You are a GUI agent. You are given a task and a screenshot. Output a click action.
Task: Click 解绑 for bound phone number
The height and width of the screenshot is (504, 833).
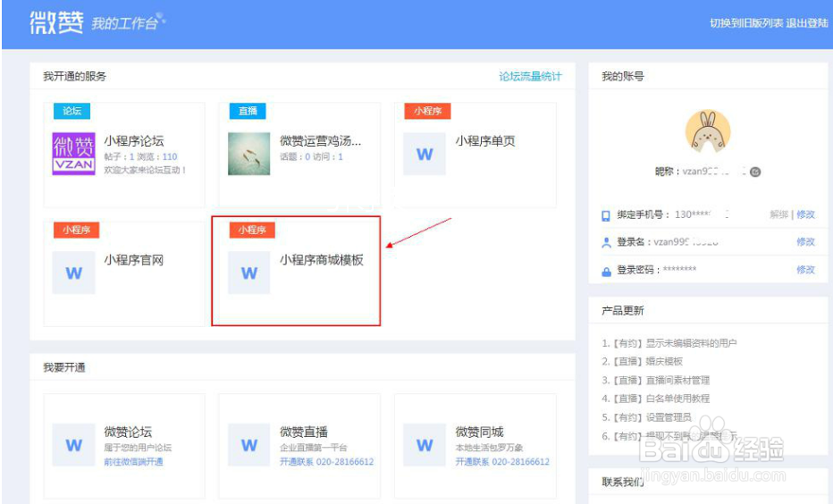(778, 214)
